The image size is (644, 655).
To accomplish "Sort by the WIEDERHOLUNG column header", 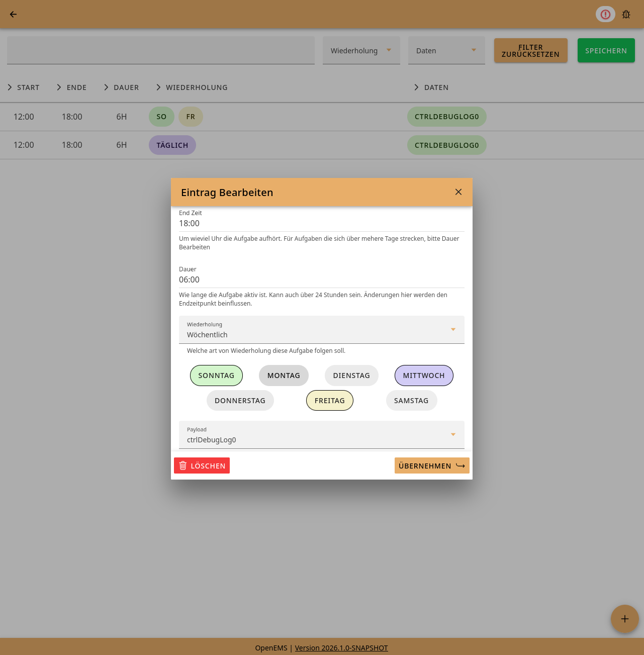I will click(x=197, y=87).
